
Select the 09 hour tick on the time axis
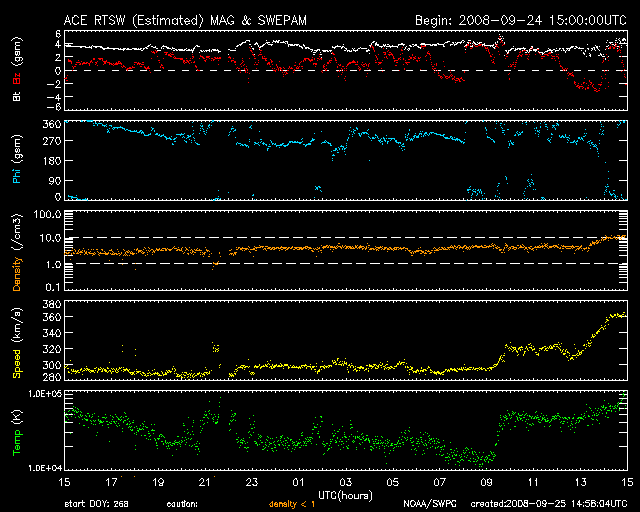[486, 482]
